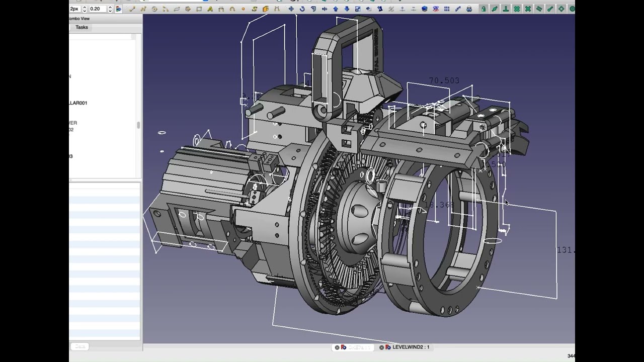Activate the Move tool

click(291, 9)
